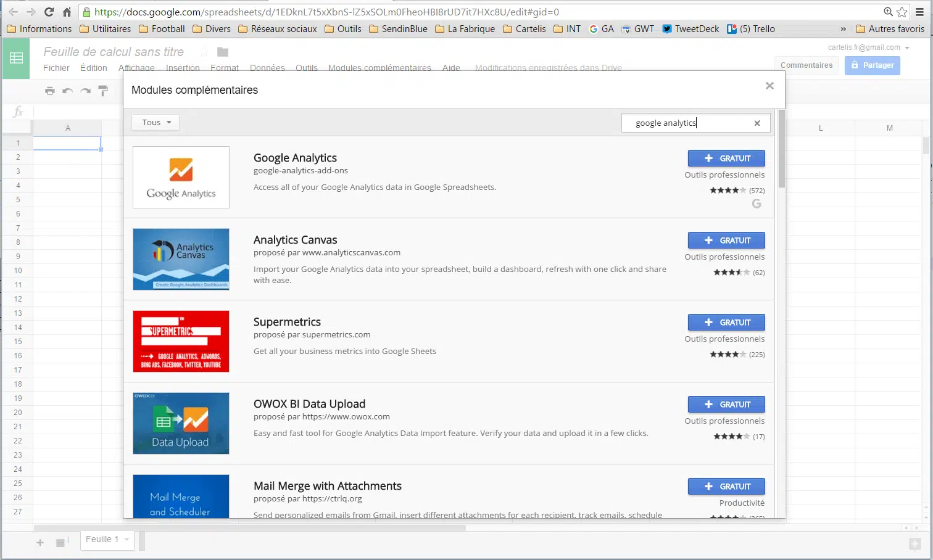The height and width of the screenshot is (560, 933).
Task: Expand the account email dropdown
Action: click(906, 47)
